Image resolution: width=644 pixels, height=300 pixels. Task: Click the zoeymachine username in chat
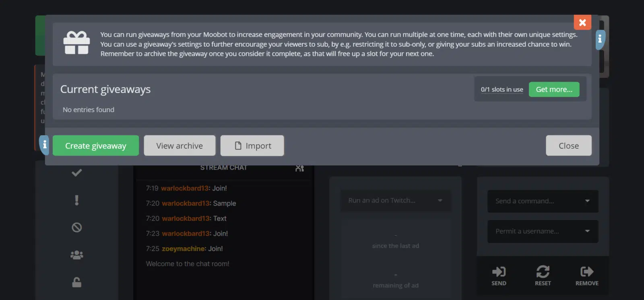coord(184,249)
